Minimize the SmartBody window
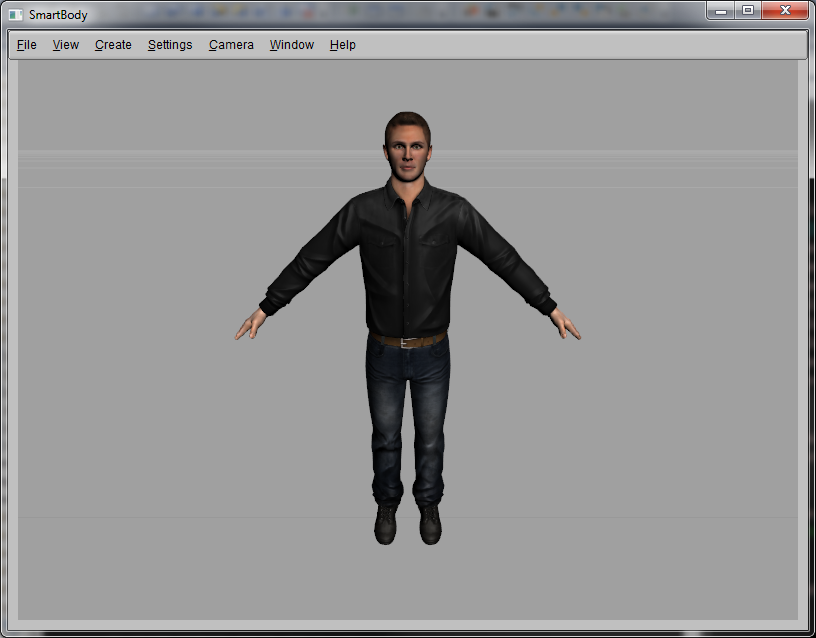The width and height of the screenshot is (816, 638). 721,10
